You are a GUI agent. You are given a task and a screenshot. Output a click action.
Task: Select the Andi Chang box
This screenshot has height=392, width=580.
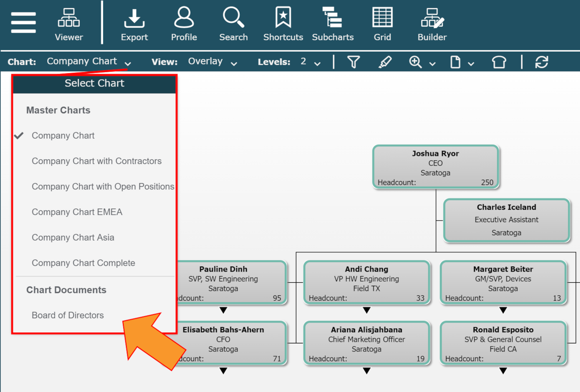(x=367, y=283)
